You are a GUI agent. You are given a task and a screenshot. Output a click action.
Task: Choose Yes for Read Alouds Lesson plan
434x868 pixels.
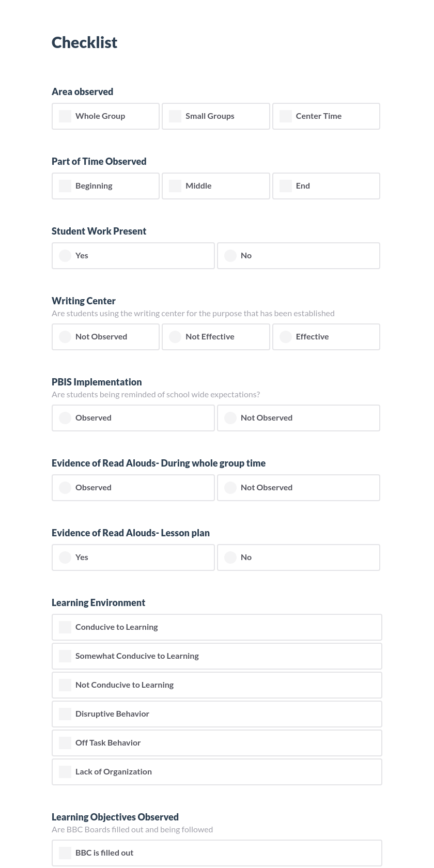65,557
